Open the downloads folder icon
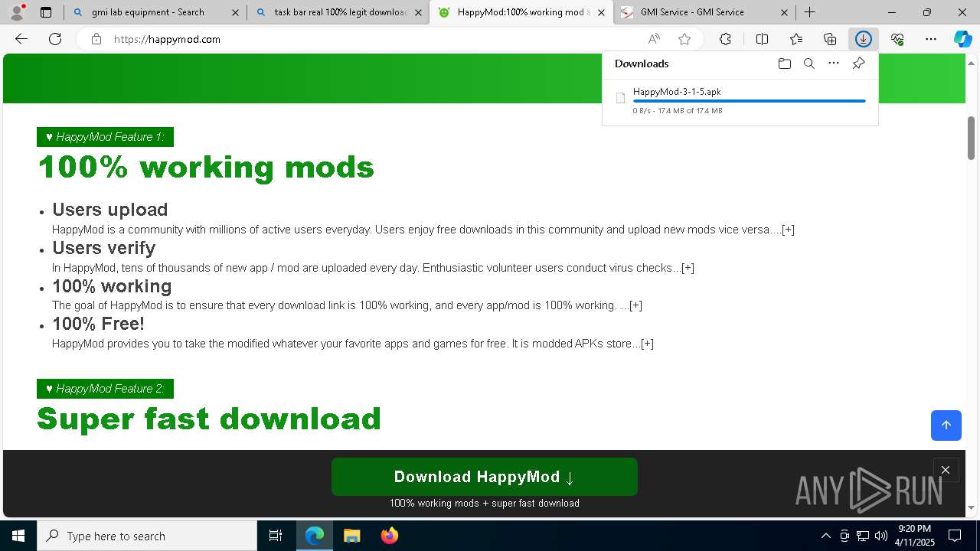 click(x=784, y=64)
